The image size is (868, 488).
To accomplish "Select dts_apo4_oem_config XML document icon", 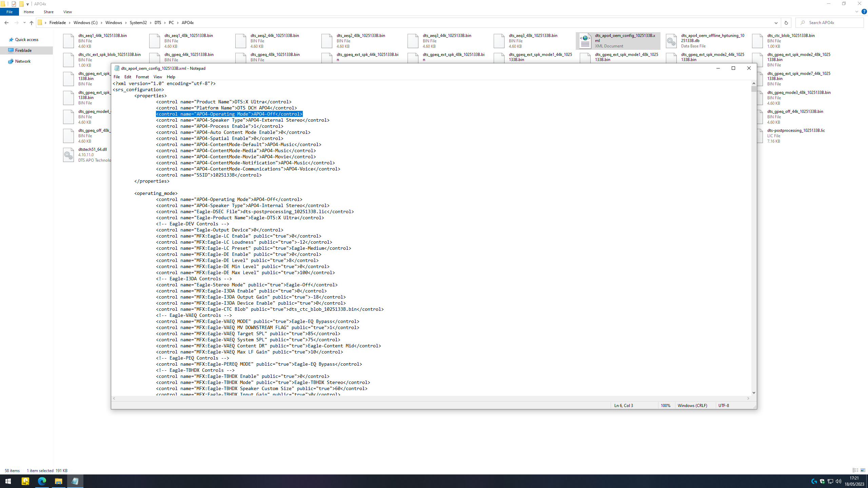I will point(585,41).
